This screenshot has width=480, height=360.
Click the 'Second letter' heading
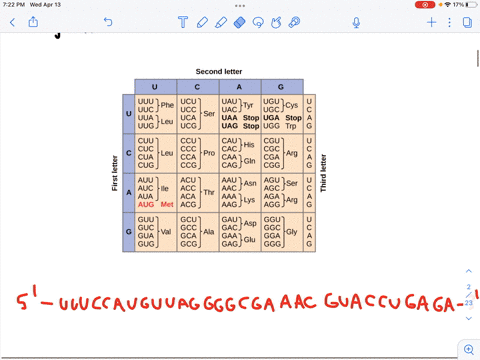coord(219,71)
